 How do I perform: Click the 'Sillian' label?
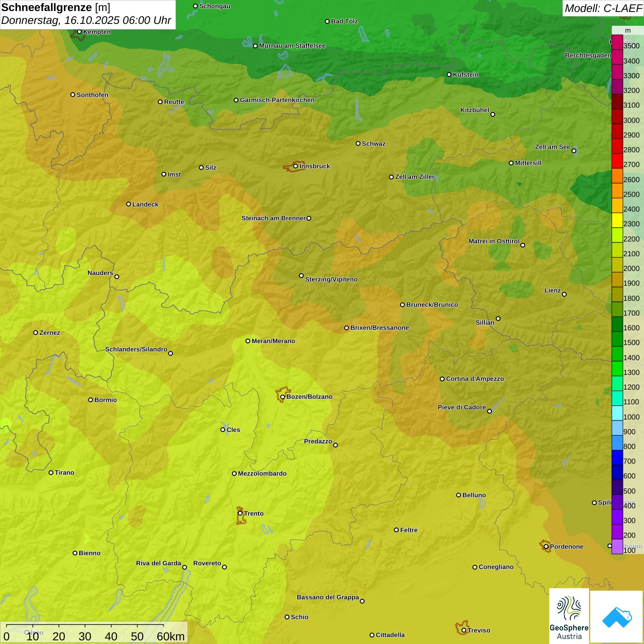(485, 322)
